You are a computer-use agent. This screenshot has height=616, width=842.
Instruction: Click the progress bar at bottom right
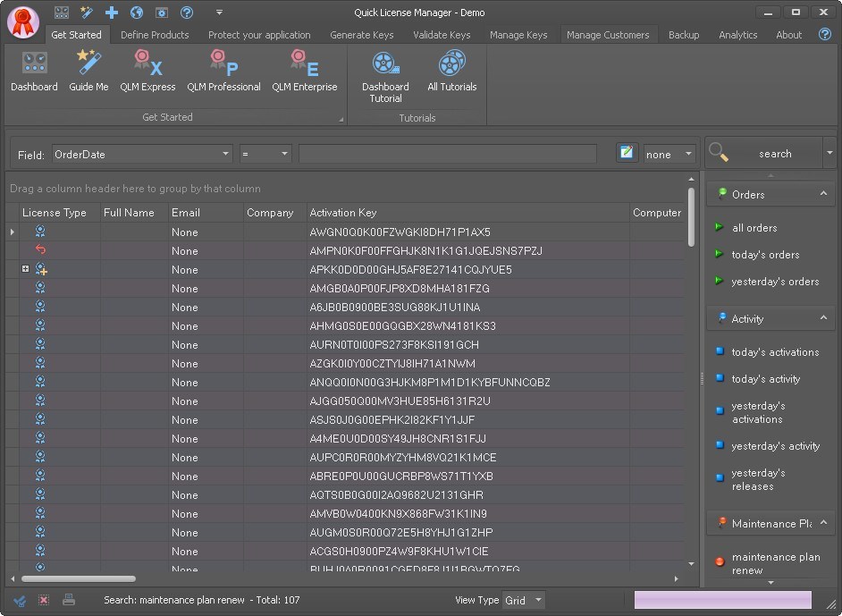pyautogui.click(x=721, y=600)
